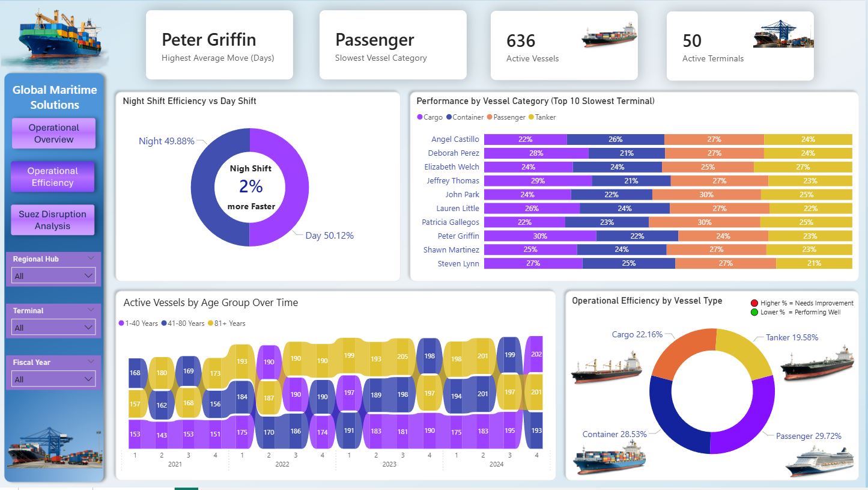Click the Peter Griffin terminal label in chart
The image size is (868, 490).
pyautogui.click(x=458, y=236)
